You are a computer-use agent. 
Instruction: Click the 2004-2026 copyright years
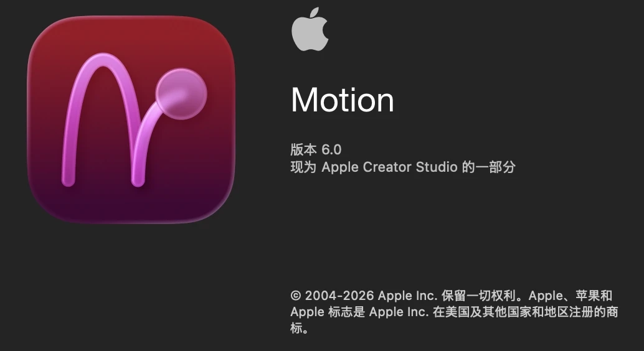(x=339, y=296)
